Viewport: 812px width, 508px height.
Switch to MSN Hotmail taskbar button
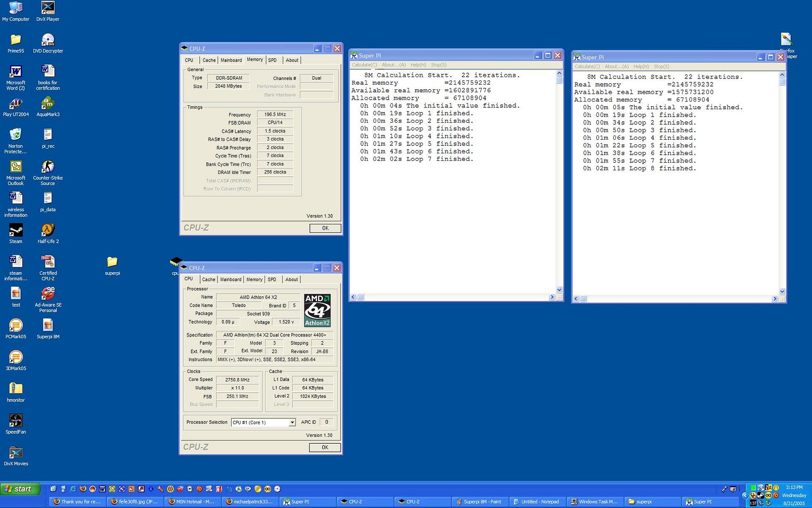[193, 502]
